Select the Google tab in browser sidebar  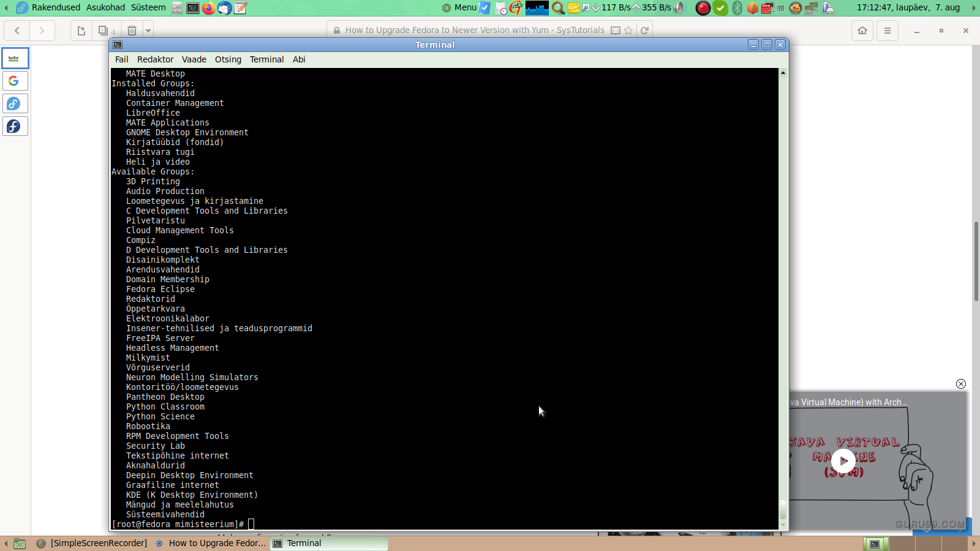click(x=15, y=81)
